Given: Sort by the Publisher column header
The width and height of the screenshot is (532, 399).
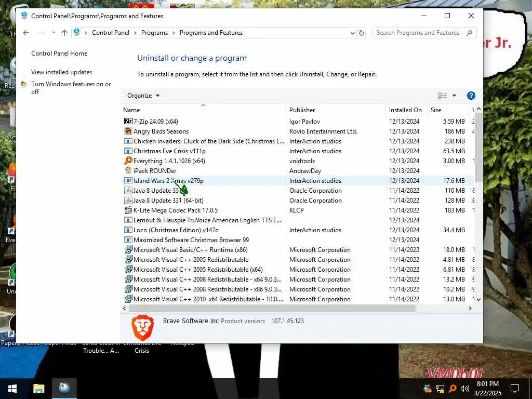Looking at the screenshot, I should [x=336, y=110].
